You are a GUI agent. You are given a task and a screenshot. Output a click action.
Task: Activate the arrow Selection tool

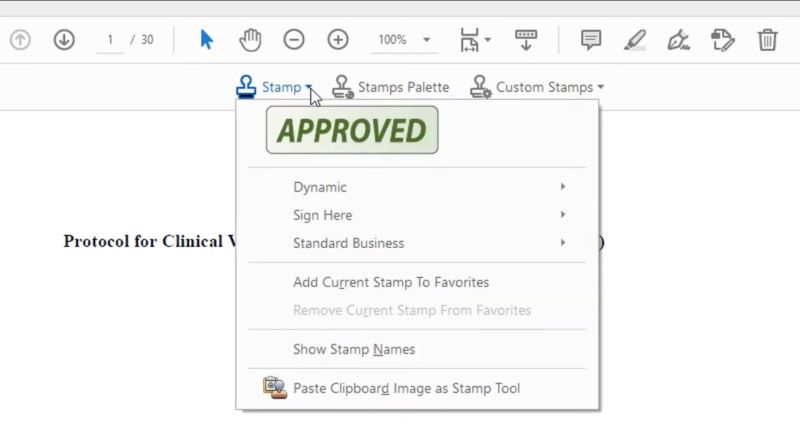pos(206,40)
